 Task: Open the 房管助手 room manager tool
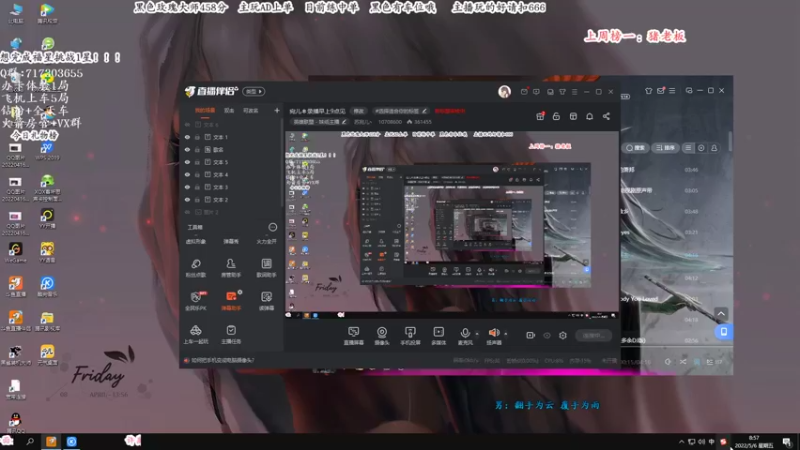click(x=231, y=267)
